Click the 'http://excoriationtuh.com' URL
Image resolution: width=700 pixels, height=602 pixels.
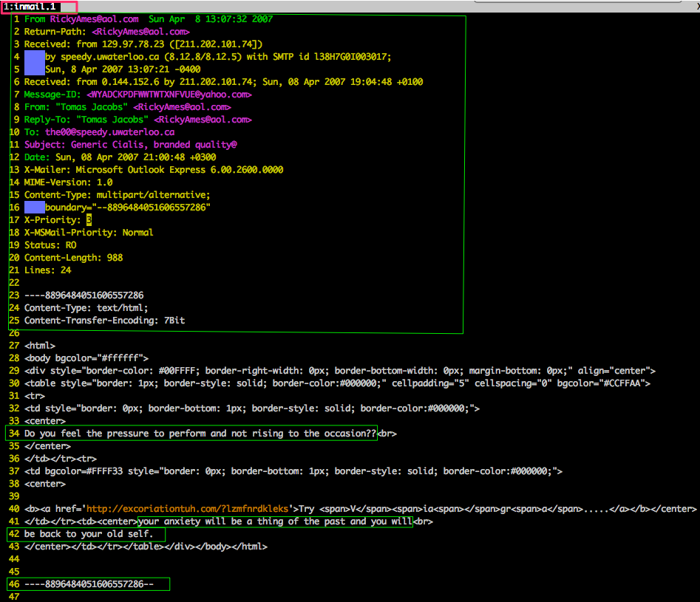pos(188,509)
